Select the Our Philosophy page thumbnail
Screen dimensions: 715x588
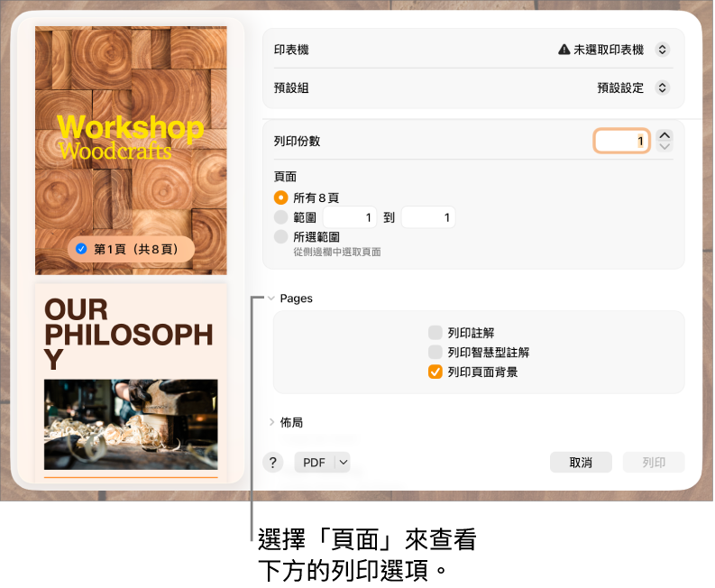(x=131, y=382)
